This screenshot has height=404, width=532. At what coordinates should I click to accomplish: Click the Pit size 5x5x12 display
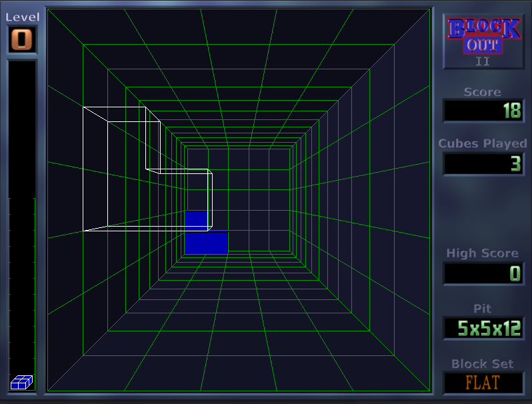484,329
